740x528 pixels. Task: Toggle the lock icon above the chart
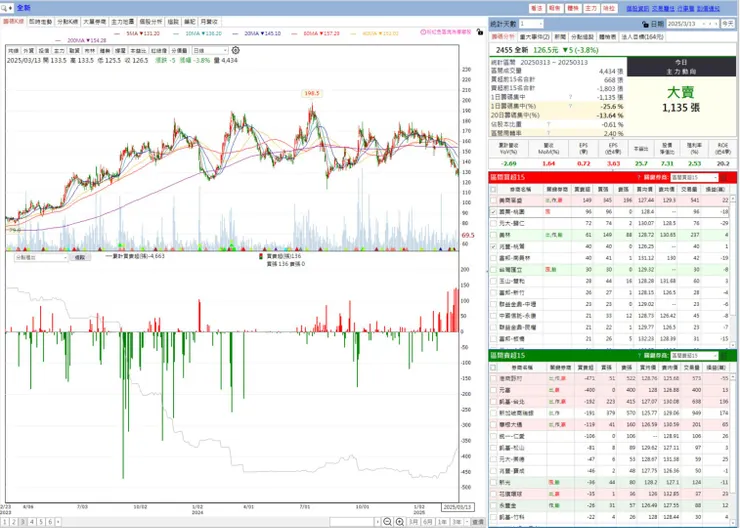[479, 32]
